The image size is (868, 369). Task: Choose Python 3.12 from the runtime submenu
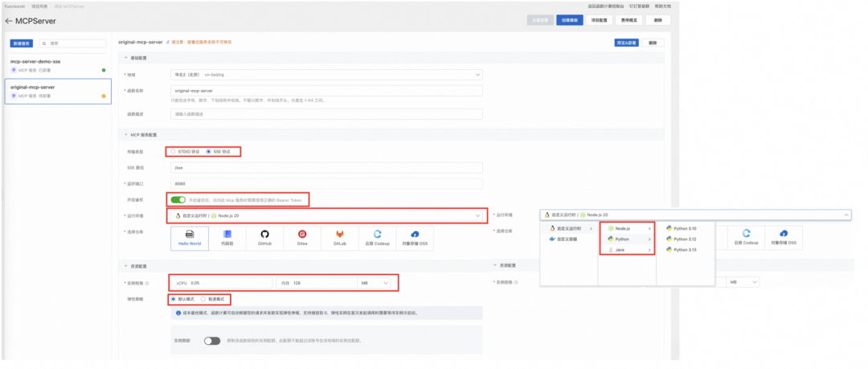(684, 239)
